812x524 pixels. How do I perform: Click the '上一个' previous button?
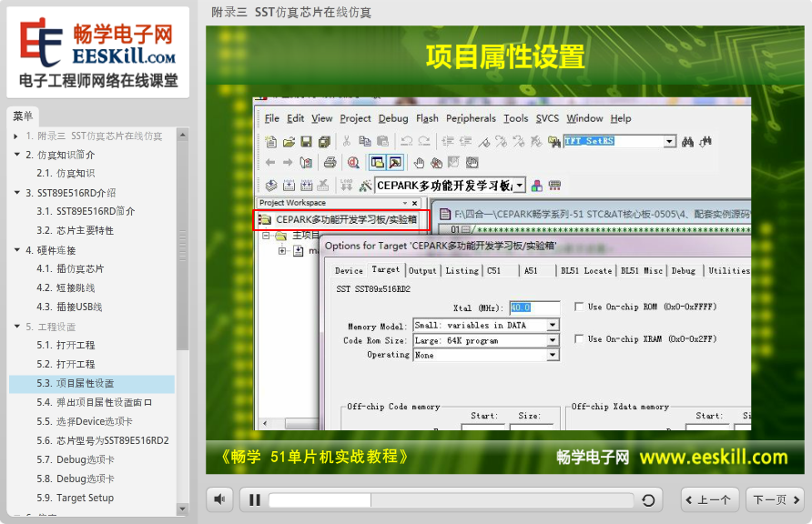pyautogui.click(x=709, y=499)
